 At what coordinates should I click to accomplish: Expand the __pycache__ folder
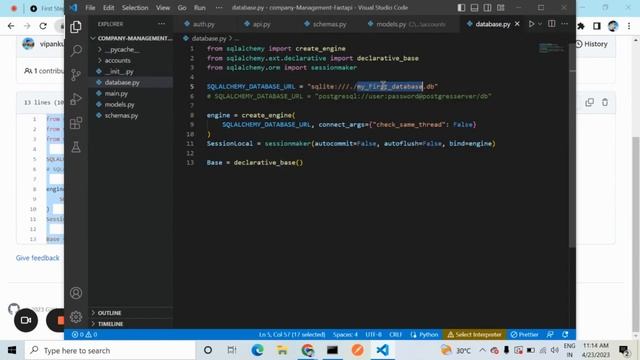pos(122,49)
